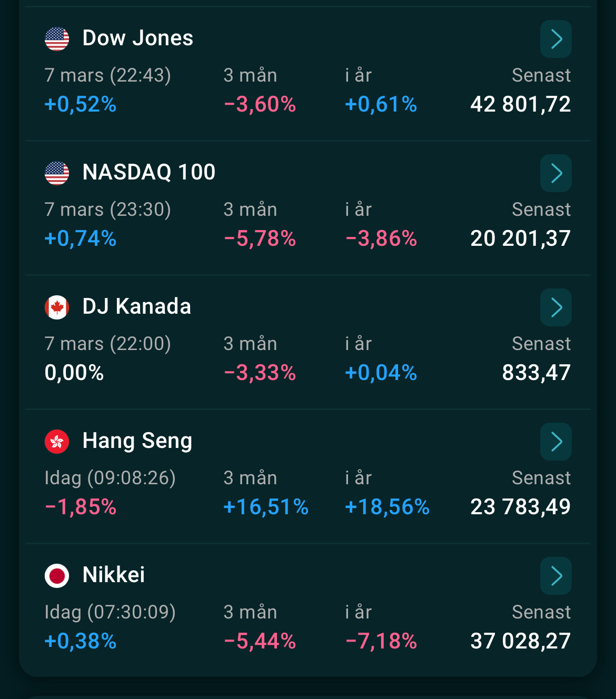The height and width of the screenshot is (699, 616).
Task: Tap the Hong Kong flag icon
Action: point(57,442)
